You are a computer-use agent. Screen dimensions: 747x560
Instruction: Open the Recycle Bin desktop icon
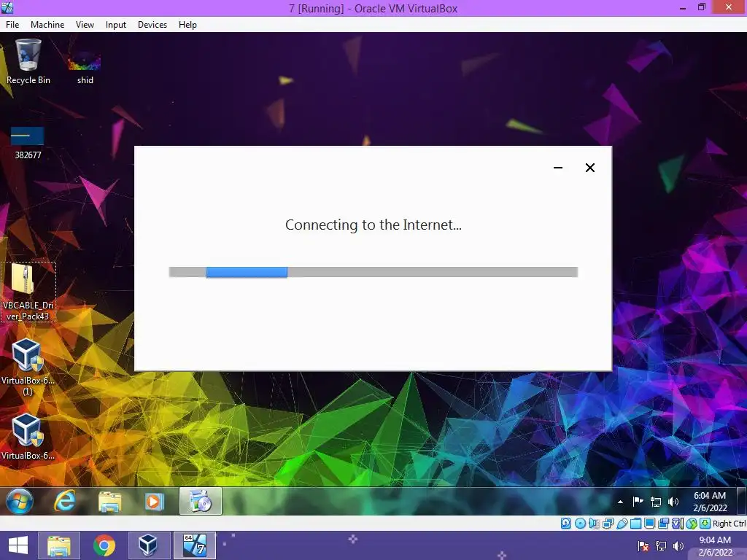tap(28, 62)
